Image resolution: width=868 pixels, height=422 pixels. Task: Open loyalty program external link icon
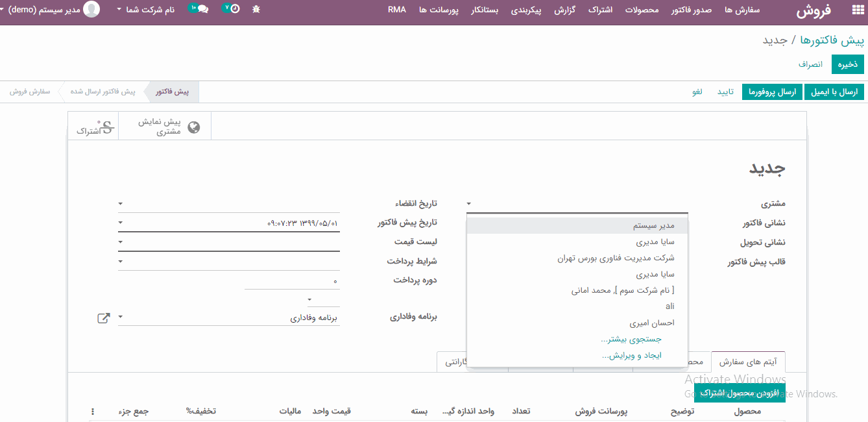tap(103, 318)
